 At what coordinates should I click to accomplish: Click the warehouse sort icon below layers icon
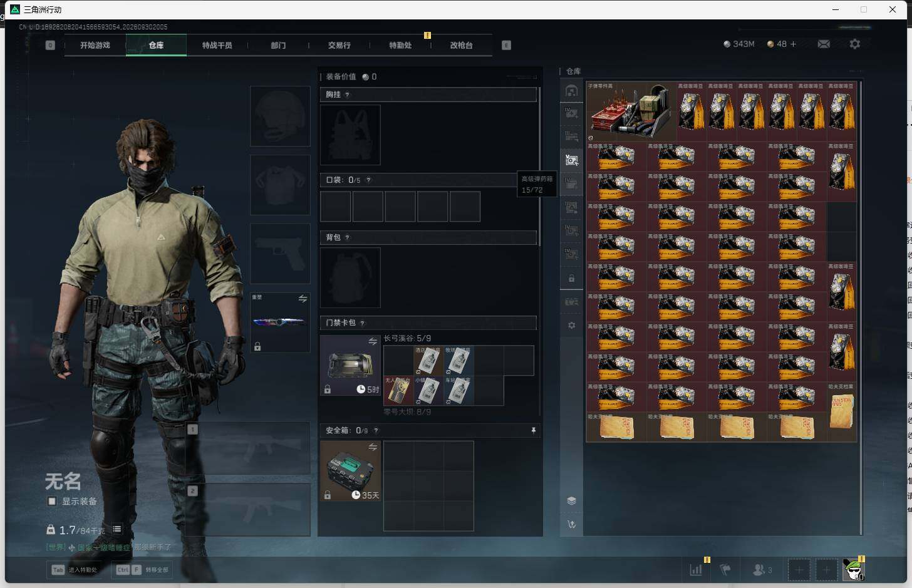pyautogui.click(x=571, y=525)
